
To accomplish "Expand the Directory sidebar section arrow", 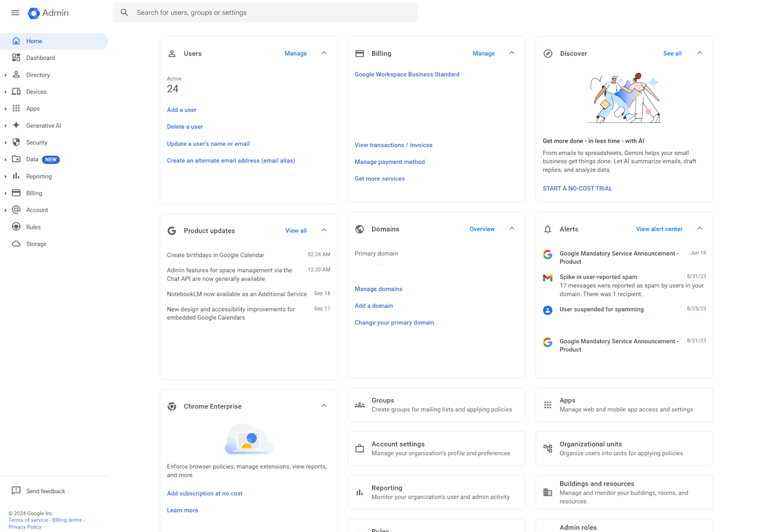I will point(6,75).
